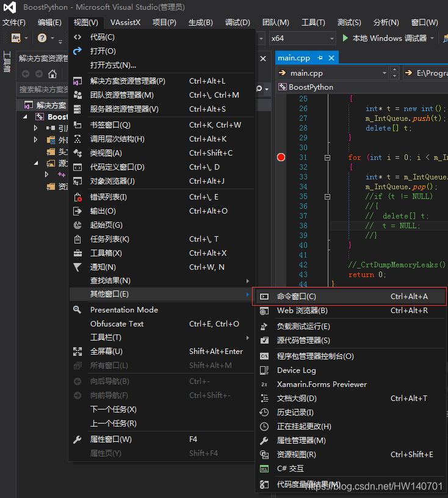
Task: Open the 文件(F) menu
Action: pos(14,23)
